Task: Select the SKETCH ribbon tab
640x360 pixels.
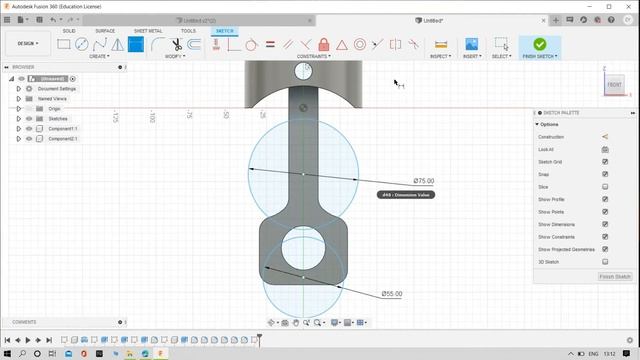Action: point(224,31)
